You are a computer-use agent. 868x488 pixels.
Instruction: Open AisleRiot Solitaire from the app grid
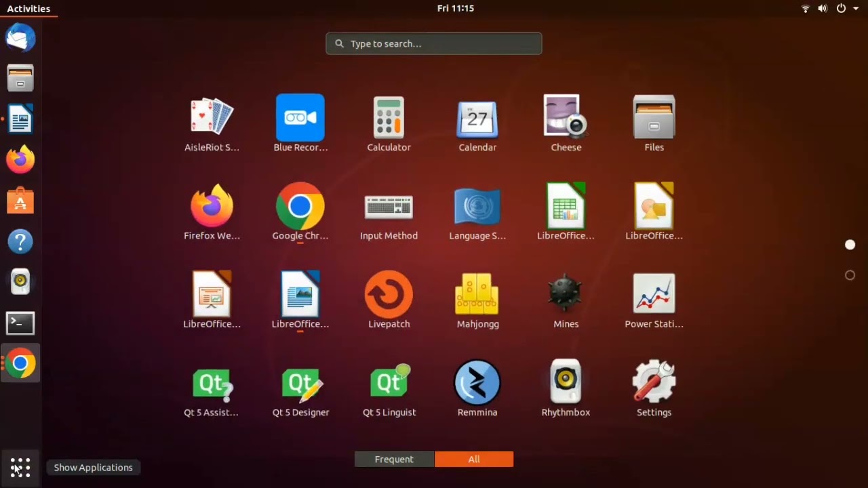[x=212, y=123]
